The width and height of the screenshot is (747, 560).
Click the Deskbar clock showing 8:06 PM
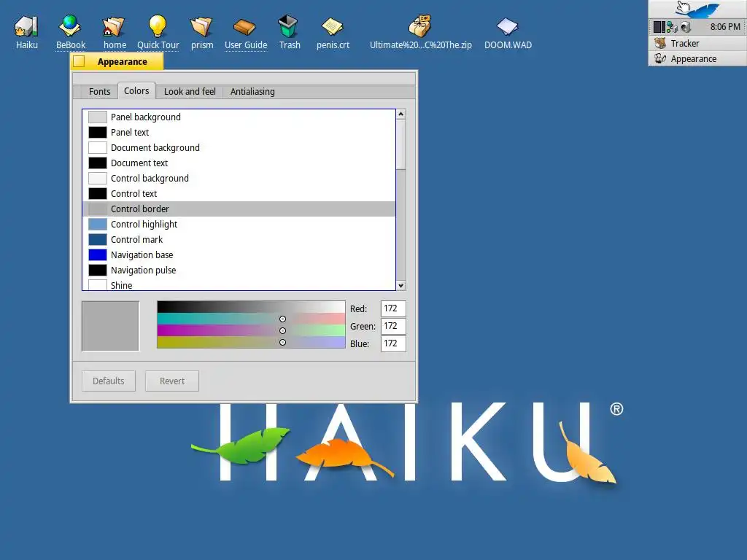(x=725, y=27)
